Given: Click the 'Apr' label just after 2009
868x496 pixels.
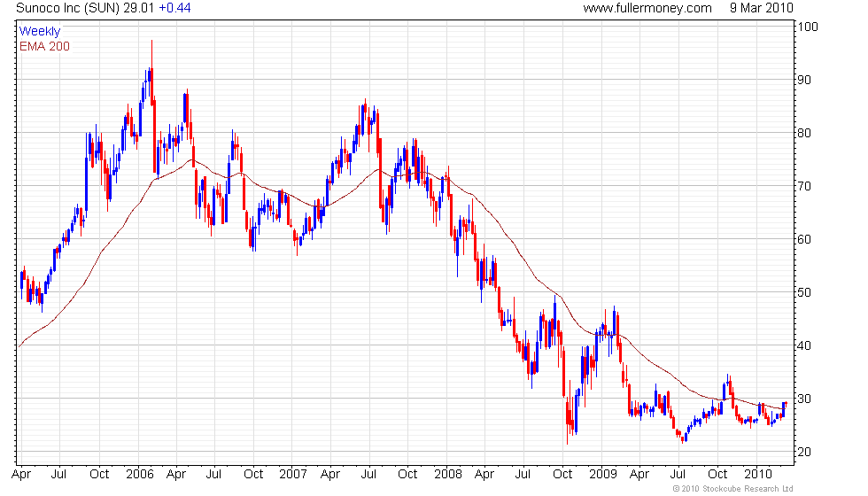Looking at the screenshot, I should (639, 475).
